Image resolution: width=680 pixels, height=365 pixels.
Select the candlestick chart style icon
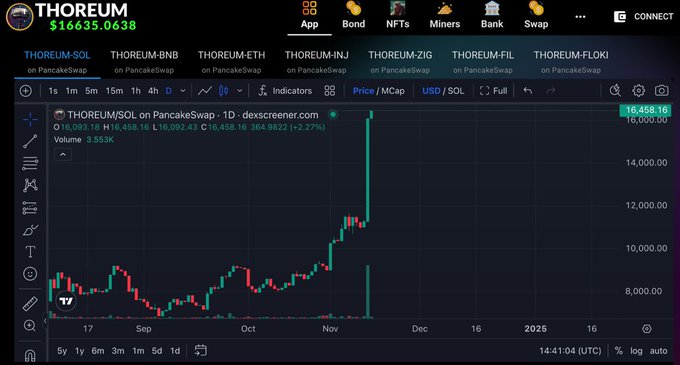223,91
